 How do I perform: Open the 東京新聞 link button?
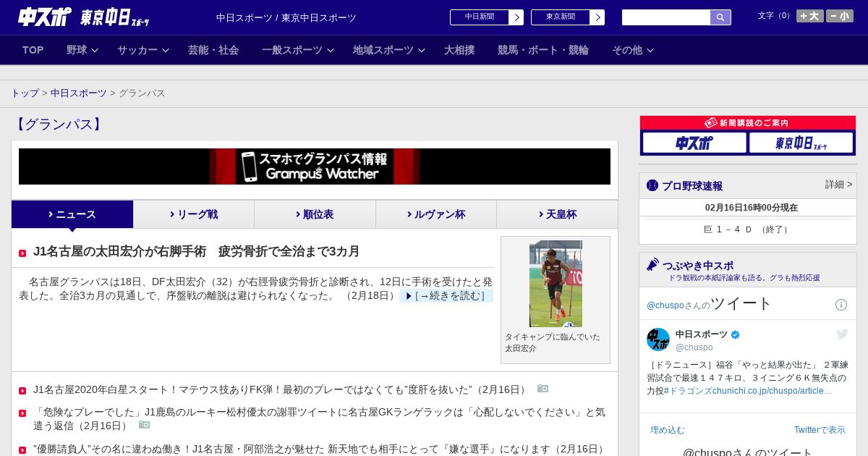[x=568, y=17]
